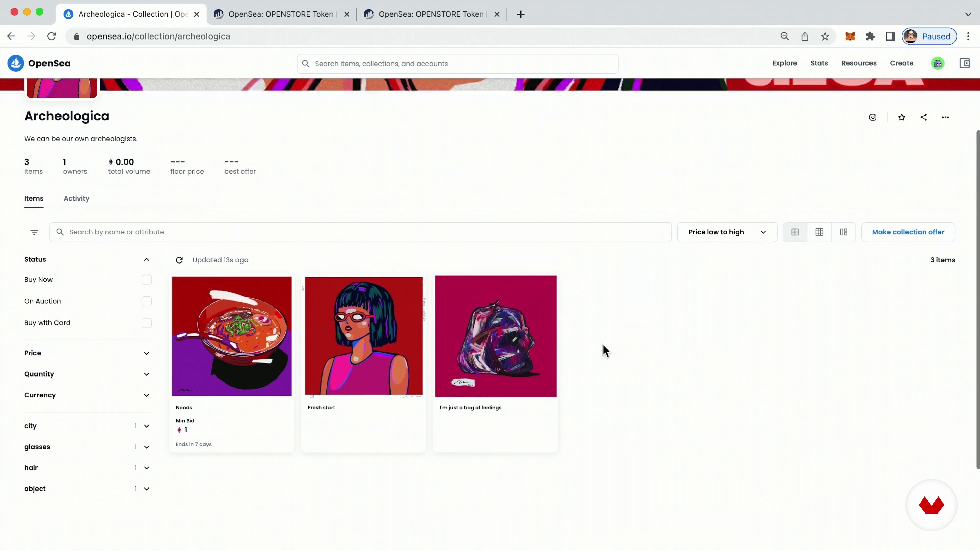Switch to small grid view
This screenshot has height=551, width=980.
point(819,232)
